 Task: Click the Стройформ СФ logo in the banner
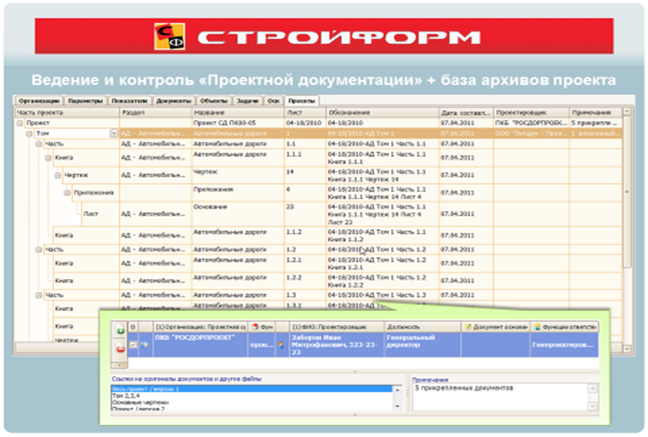(x=169, y=36)
